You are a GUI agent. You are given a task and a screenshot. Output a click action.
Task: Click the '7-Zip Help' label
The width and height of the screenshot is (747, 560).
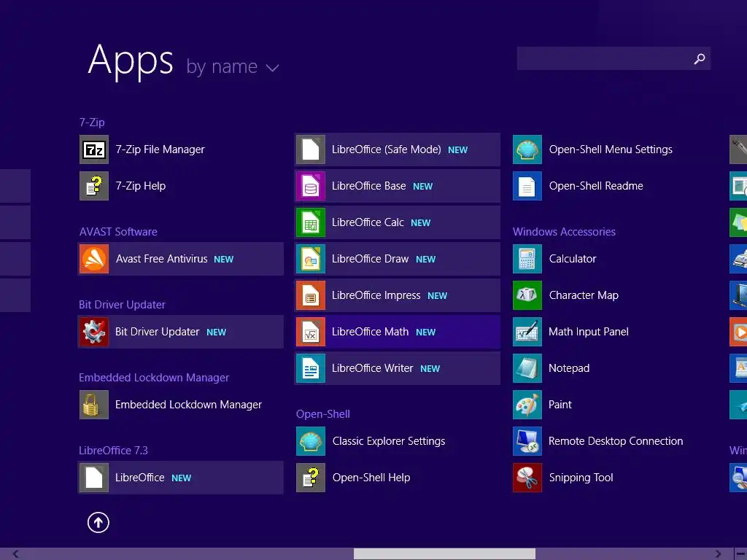[x=141, y=186]
